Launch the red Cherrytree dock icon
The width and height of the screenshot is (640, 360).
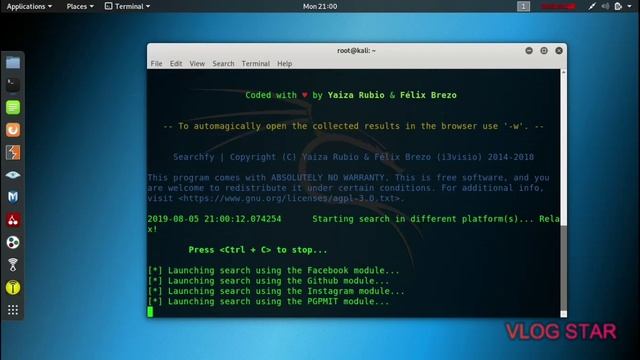(x=13, y=220)
